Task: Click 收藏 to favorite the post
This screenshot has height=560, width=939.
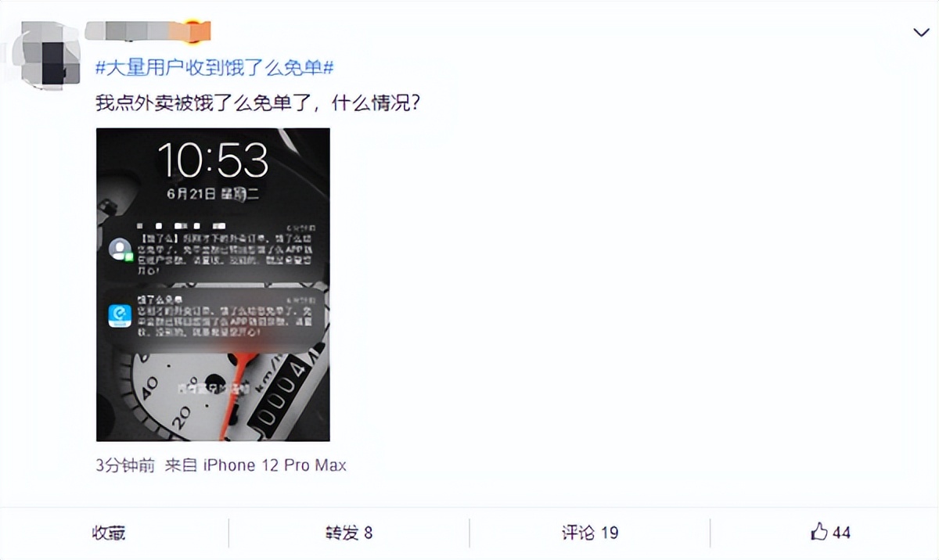Action: [x=109, y=533]
